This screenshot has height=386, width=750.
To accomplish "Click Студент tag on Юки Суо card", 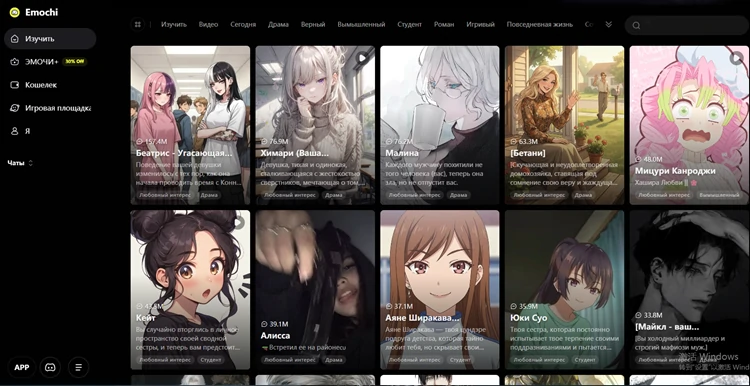I will pyautogui.click(x=585, y=360).
